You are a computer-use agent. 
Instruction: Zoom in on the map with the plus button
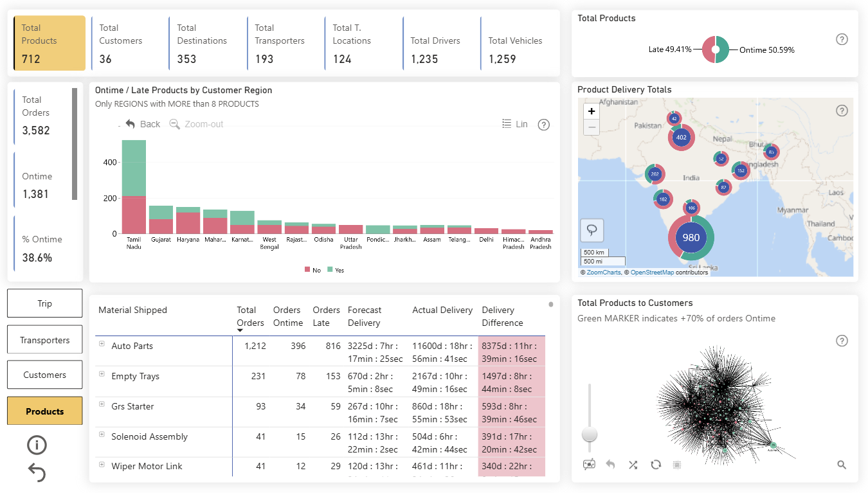point(592,111)
